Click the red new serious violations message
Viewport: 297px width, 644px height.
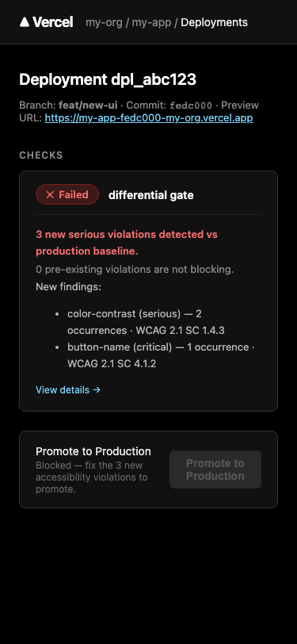127,243
